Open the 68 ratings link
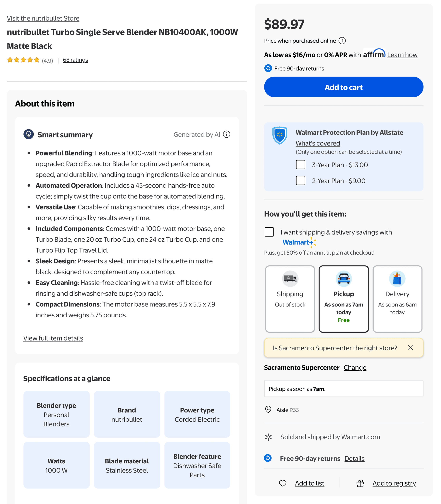The height and width of the screenshot is (504, 441). (75, 59)
